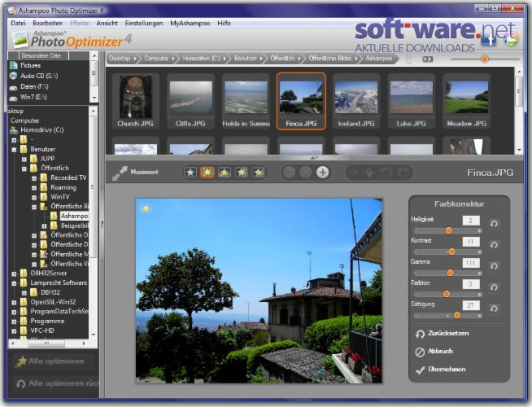Collapse the thumbnail strip with the divider arrow

click(314, 158)
